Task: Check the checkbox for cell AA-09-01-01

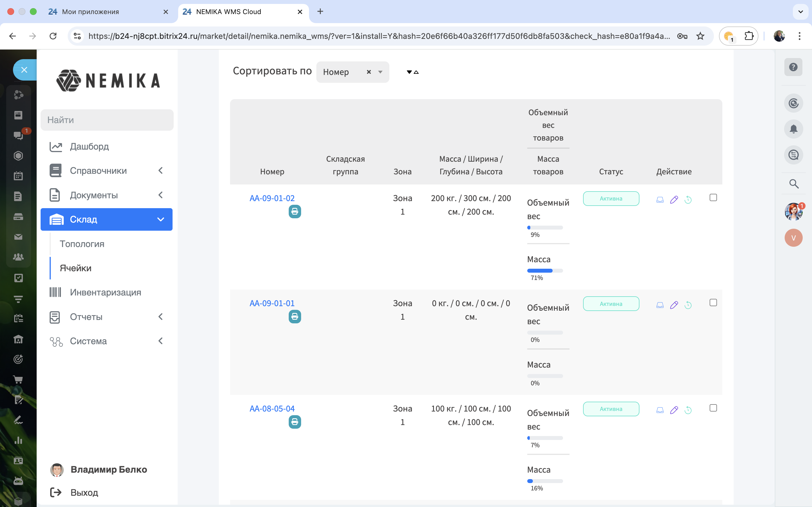Action: (713, 303)
